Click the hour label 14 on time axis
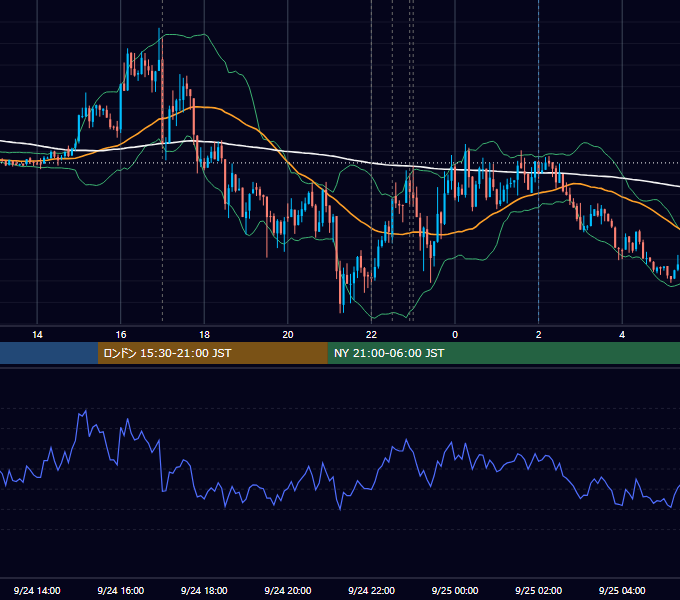 [37, 335]
